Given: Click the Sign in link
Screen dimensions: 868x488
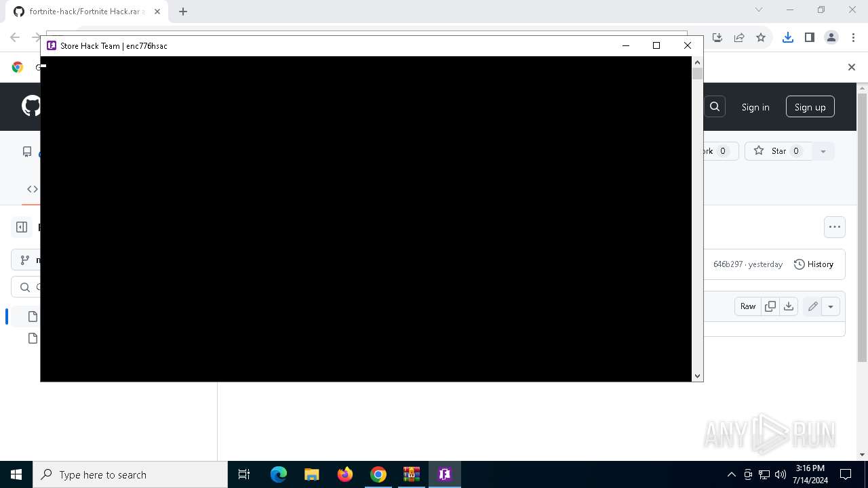Looking at the screenshot, I should point(755,107).
